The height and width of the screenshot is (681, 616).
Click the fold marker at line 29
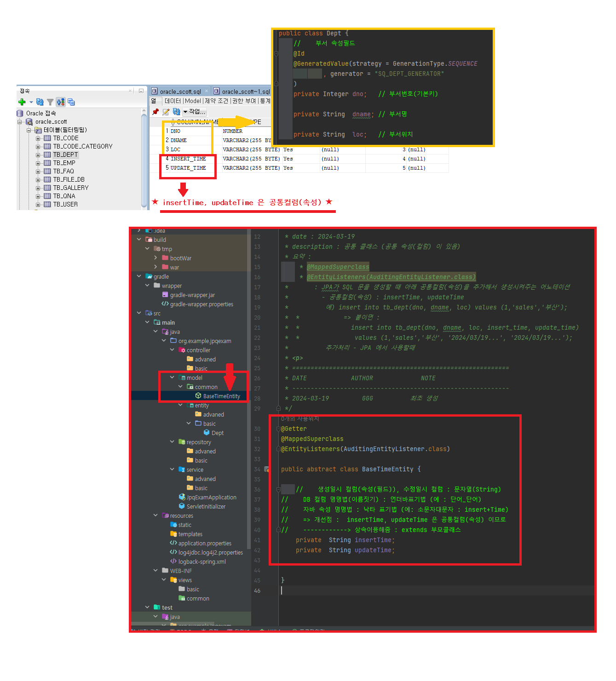coord(278,408)
